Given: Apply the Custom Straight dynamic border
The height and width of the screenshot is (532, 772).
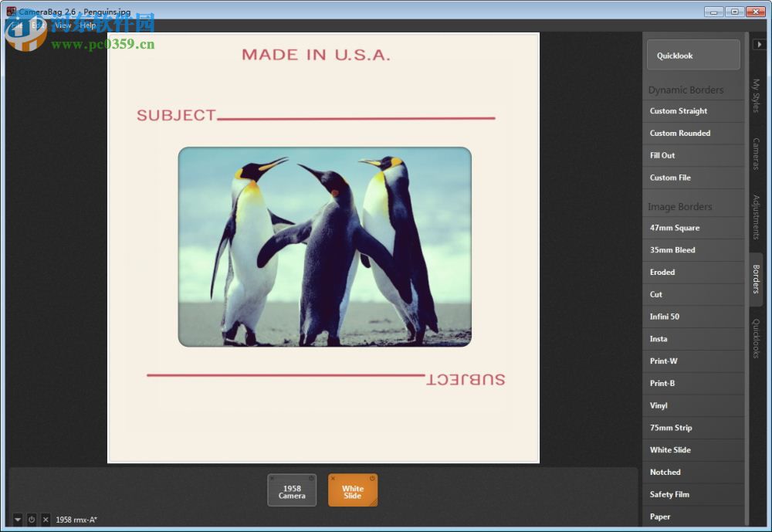Looking at the screenshot, I should click(692, 110).
